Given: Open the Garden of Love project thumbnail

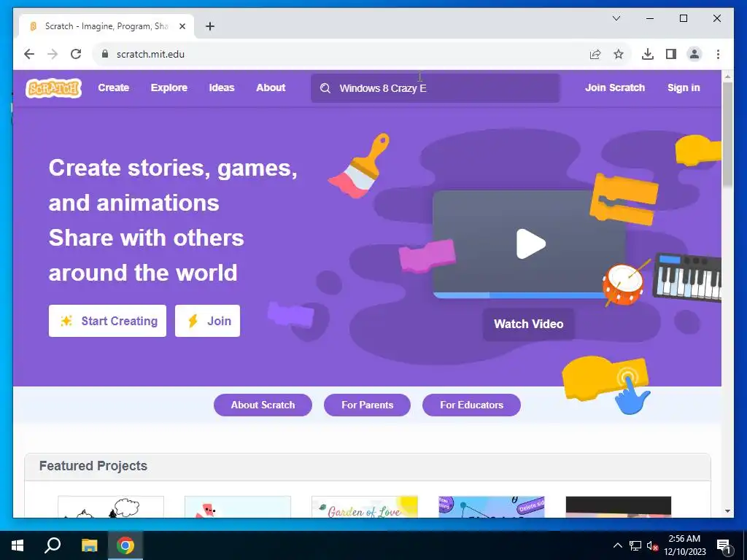Looking at the screenshot, I should pyautogui.click(x=365, y=507).
